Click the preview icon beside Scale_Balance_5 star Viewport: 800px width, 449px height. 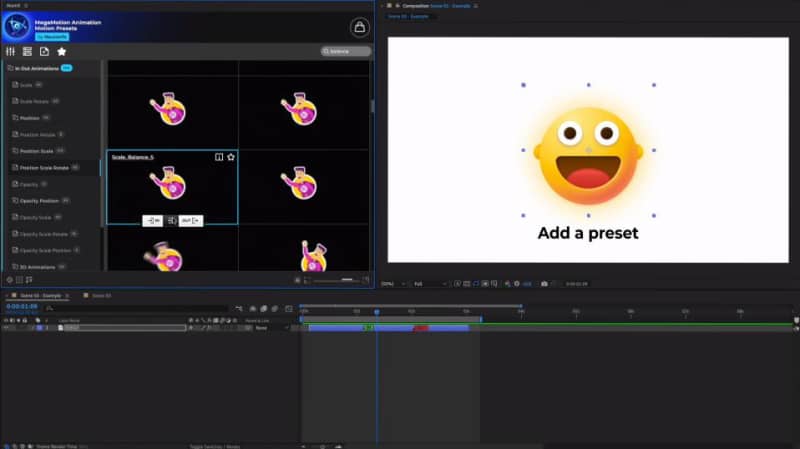point(219,157)
